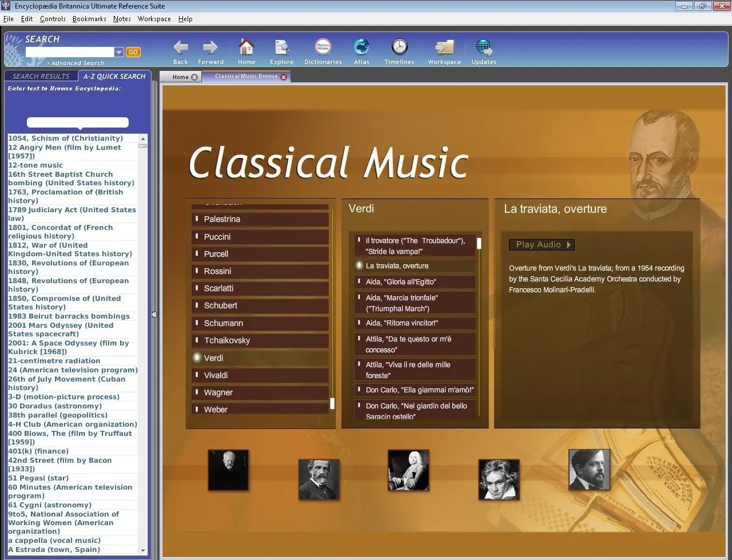Open "1983 Beirut barracks bombings" entry

pos(69,316)
